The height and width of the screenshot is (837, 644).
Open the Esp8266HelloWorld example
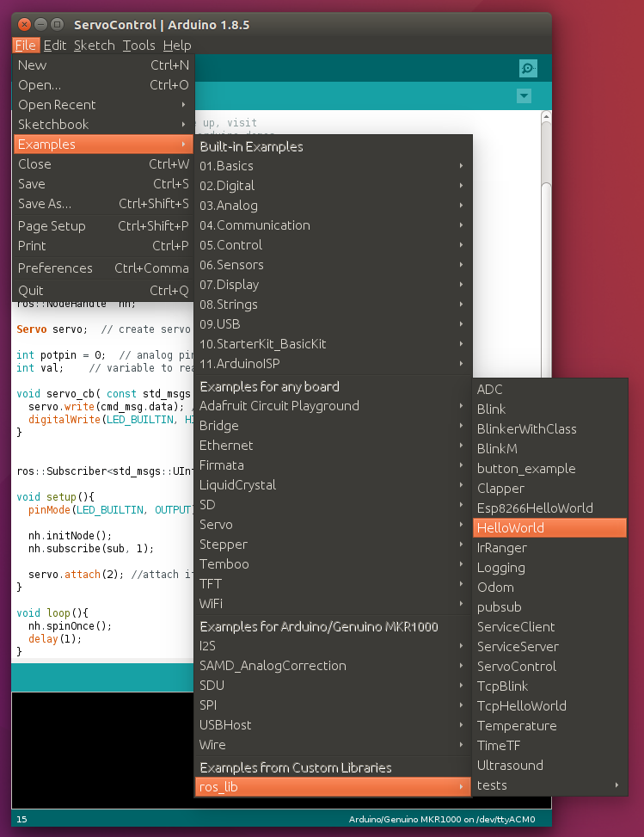(x=550, y=508)
